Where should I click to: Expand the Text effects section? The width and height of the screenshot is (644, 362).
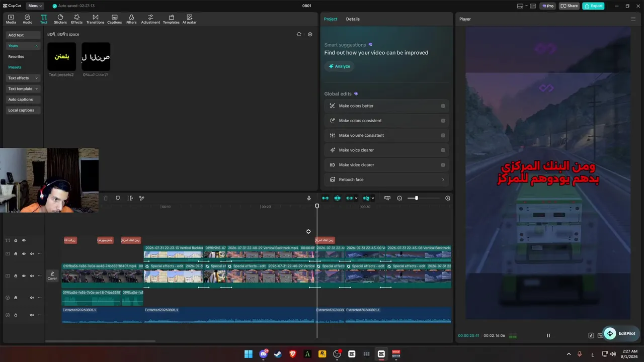[x=36, y=78]
